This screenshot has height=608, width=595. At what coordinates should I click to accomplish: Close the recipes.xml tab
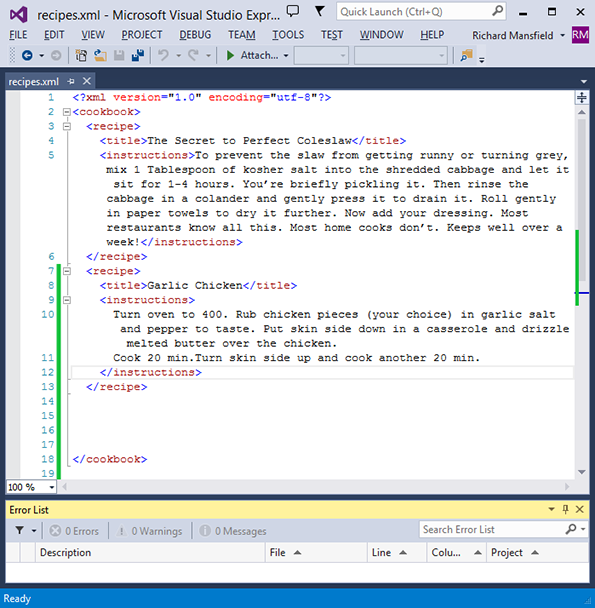point(87,81)
